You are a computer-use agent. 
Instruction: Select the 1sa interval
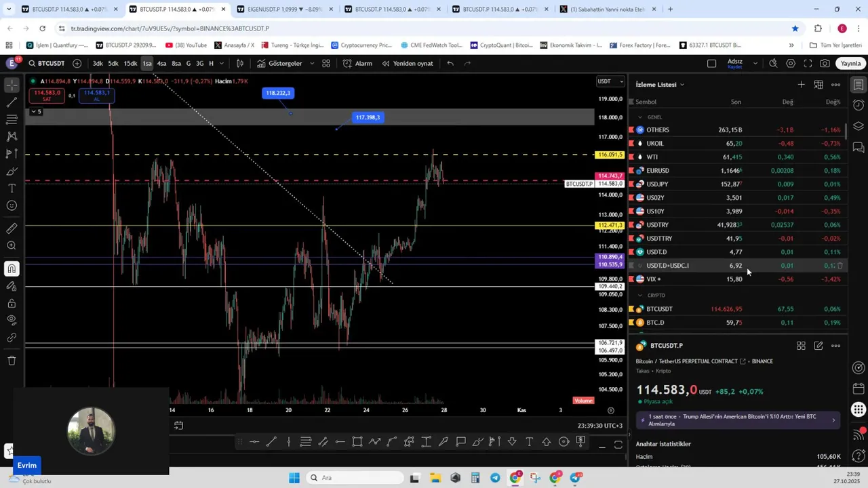click(x=147, y=63)
